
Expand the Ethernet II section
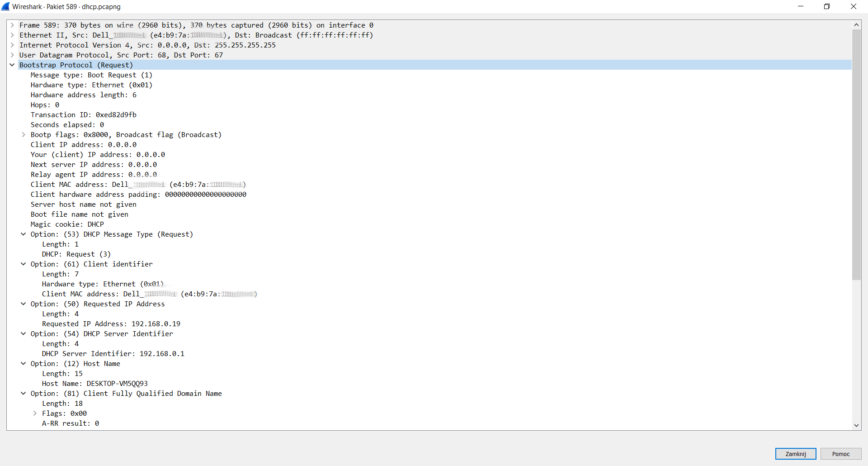click(x=12, y=35)
